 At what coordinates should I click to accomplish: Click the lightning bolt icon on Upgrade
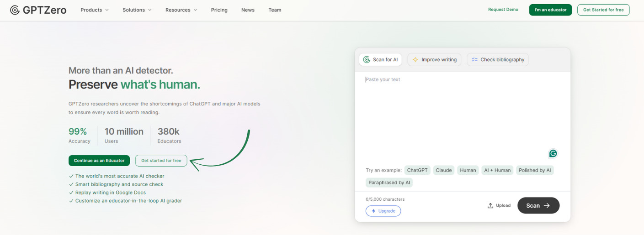(373, 211)
